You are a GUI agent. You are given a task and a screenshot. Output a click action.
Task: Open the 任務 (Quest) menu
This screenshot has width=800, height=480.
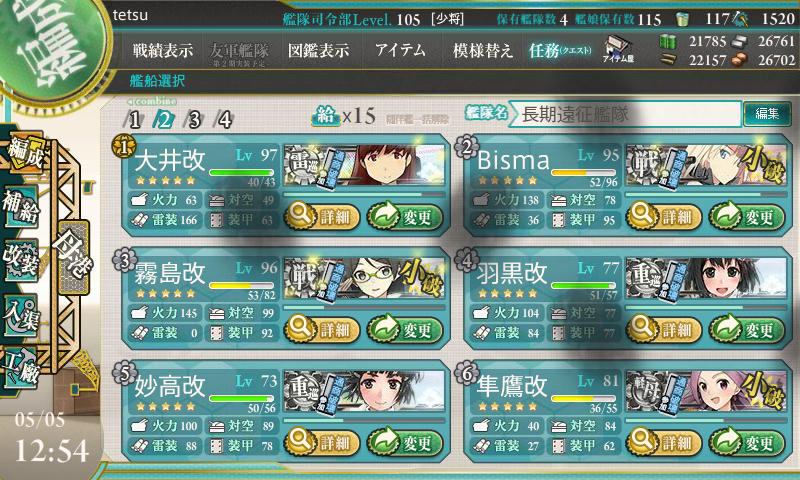pos(560,50)
